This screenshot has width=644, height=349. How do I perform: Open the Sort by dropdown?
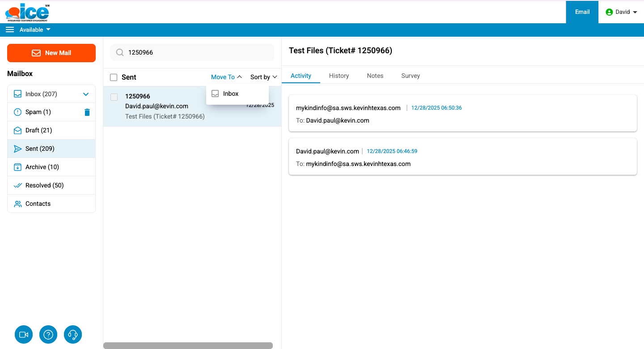click(x=263, y=77)
